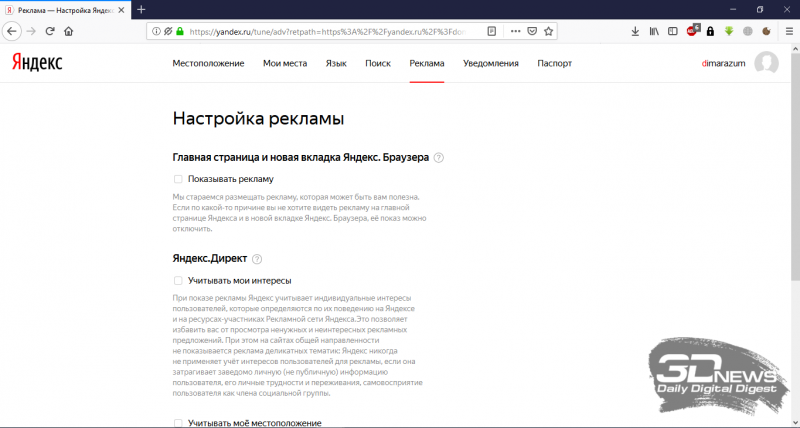Show the browser sidebars

pyautogui.click(x=673, y=31)
